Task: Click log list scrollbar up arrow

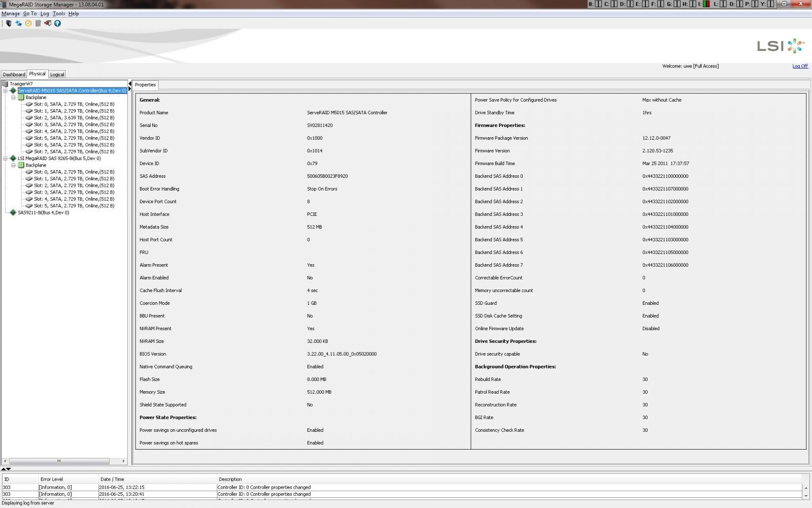Action: (x=806, y=488)
